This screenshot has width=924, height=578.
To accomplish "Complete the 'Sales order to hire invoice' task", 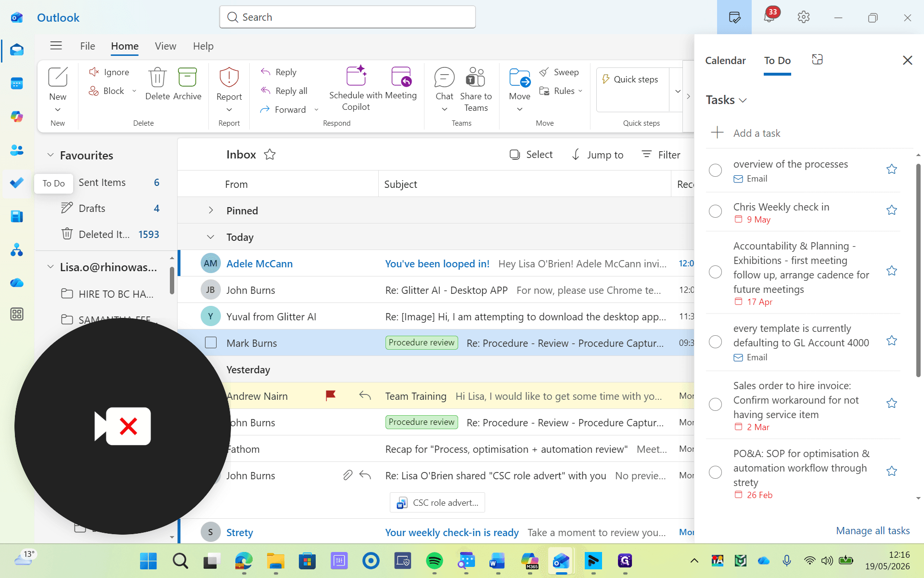I will (716, 404).
